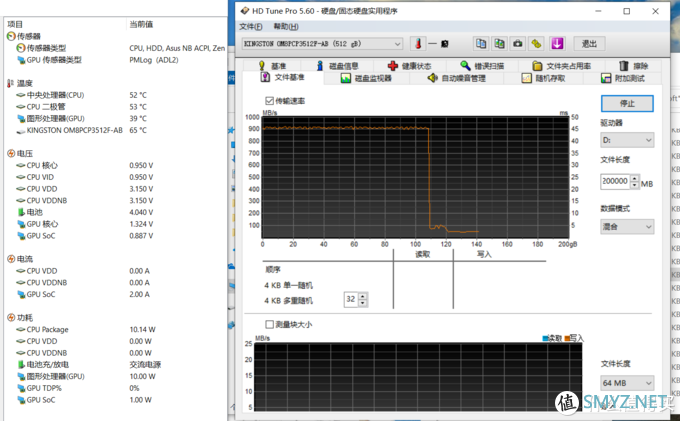
Task: Uncheck the 传输速率 transfer rate checkbox
Action: (269, 101)
